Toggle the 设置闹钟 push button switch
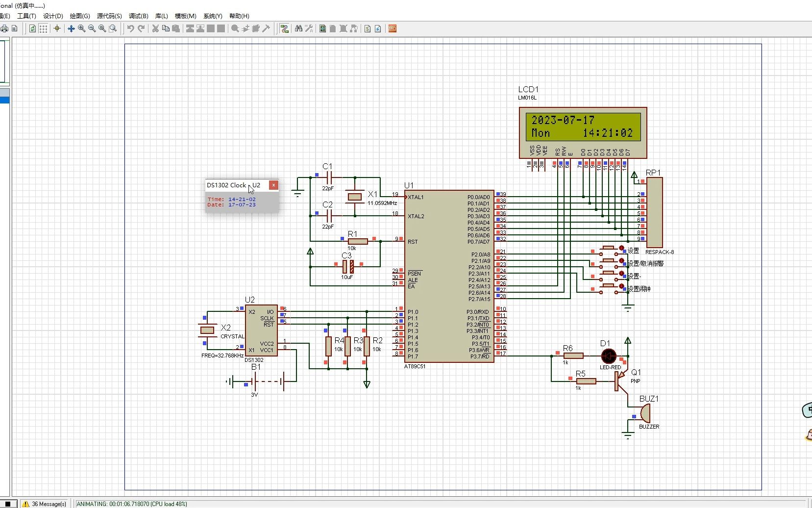 point(609,286)
